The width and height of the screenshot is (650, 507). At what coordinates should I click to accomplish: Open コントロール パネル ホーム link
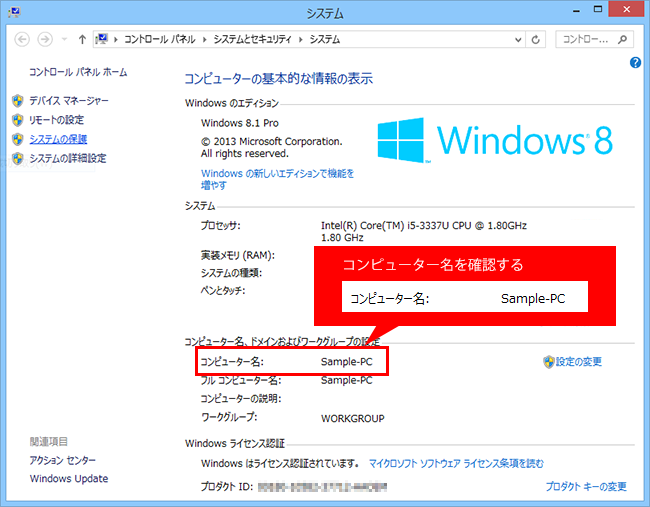pos(78,72)
